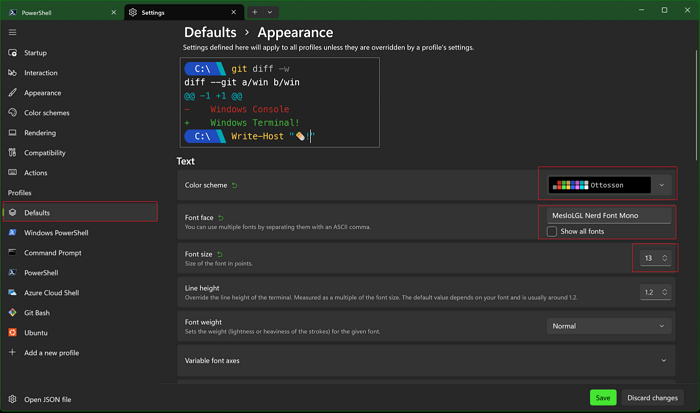Open the new tab profile dropdown arrow
The width and height of the screenshot is (700, 413).
[270, 12]
